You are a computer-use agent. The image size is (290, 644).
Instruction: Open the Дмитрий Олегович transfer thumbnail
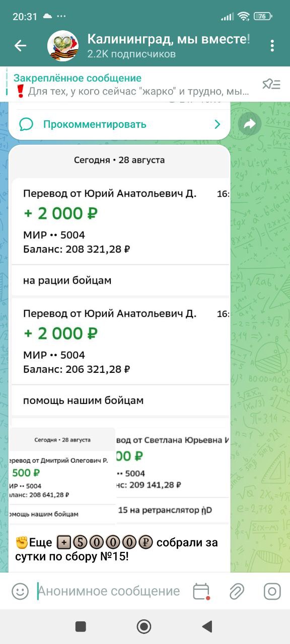[x=62, y=475]
